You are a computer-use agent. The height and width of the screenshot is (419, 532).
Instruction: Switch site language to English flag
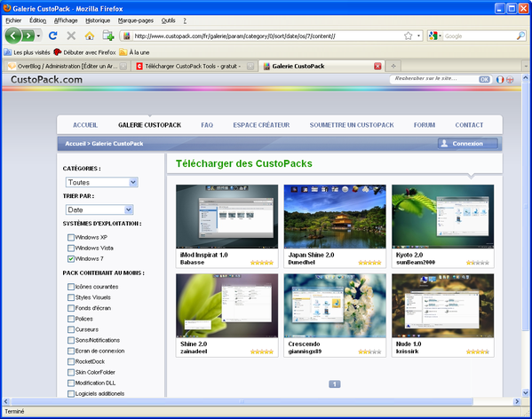[x=510, y=79]
